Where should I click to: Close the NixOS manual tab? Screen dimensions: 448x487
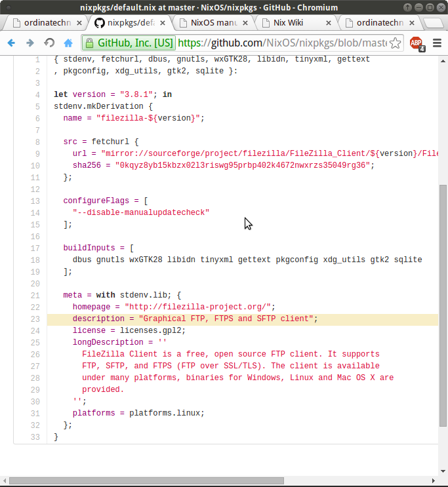[x=245, y=23]
